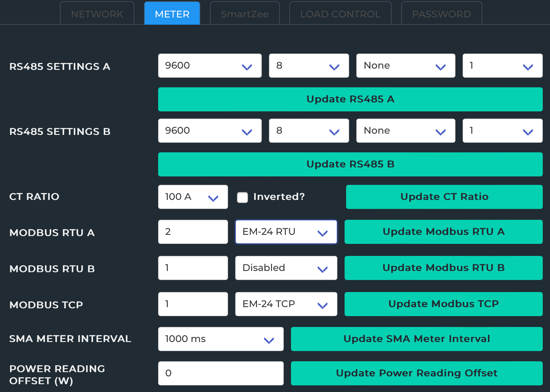Go to the LOAD CONTROL tab
This screenshot has width=550, height=392.
(340, 14)
